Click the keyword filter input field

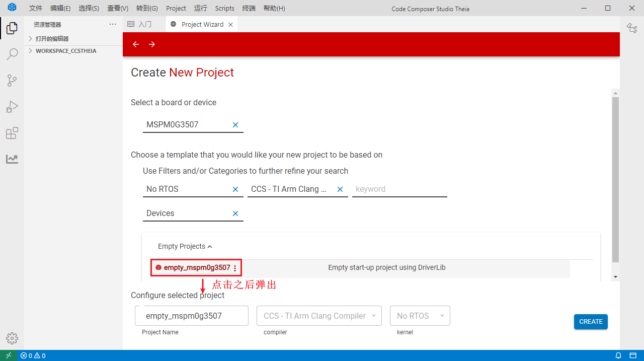coord(399,189)
